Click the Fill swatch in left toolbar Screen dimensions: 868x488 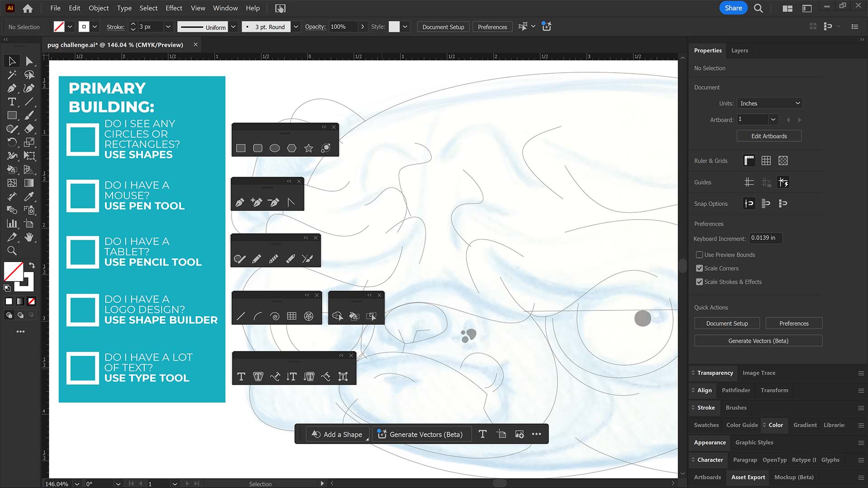(14, 272)
